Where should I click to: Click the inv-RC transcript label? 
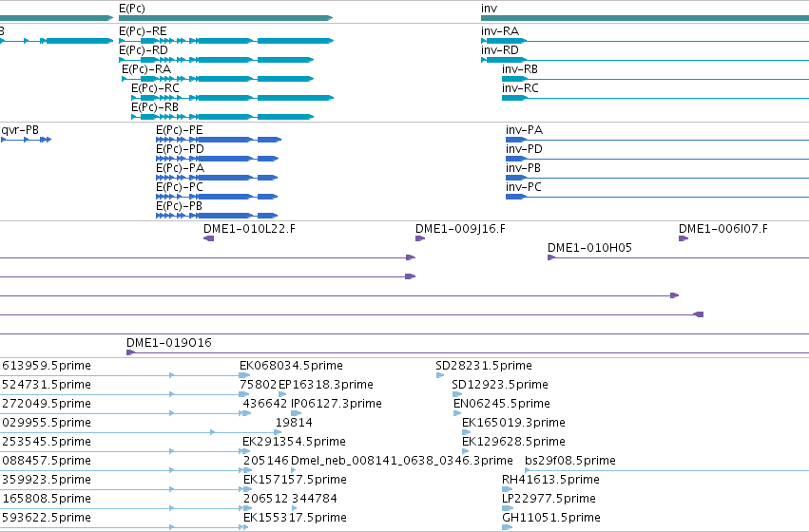tap(520, 88)
